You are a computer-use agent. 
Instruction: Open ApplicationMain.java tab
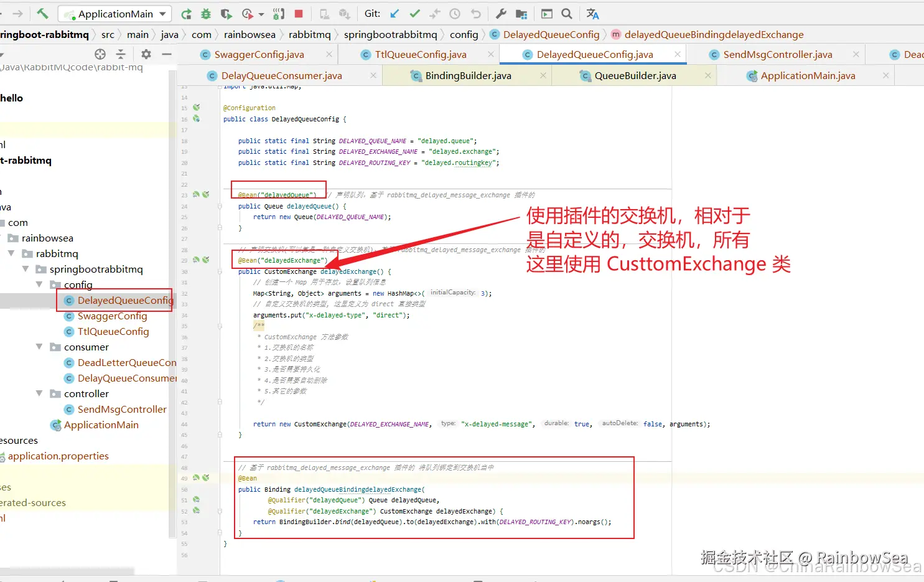click(808, 76)
